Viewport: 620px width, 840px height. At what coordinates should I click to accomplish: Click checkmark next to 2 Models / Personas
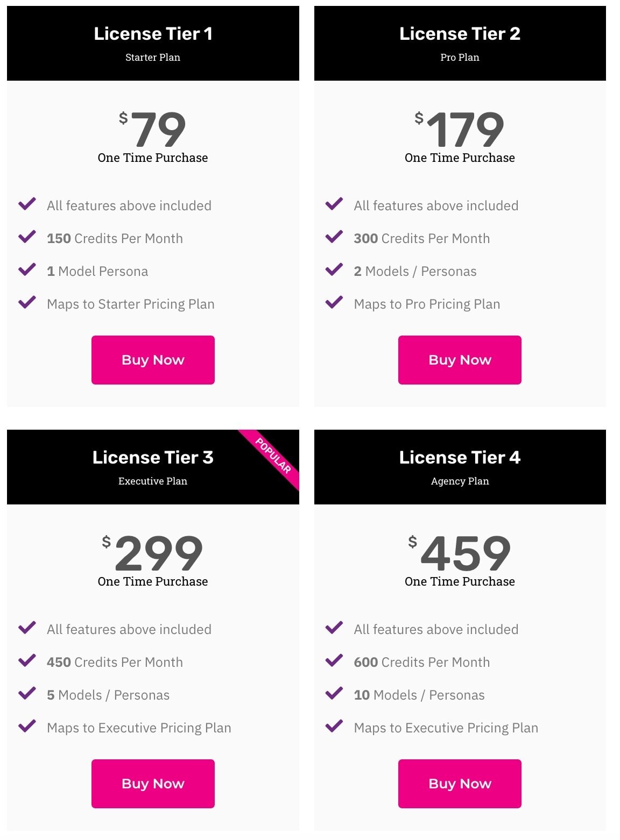tap(334, 270)
